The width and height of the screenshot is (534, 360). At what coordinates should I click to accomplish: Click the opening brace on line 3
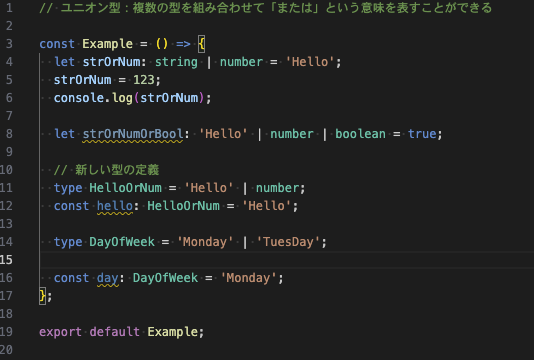coord(201,44)
